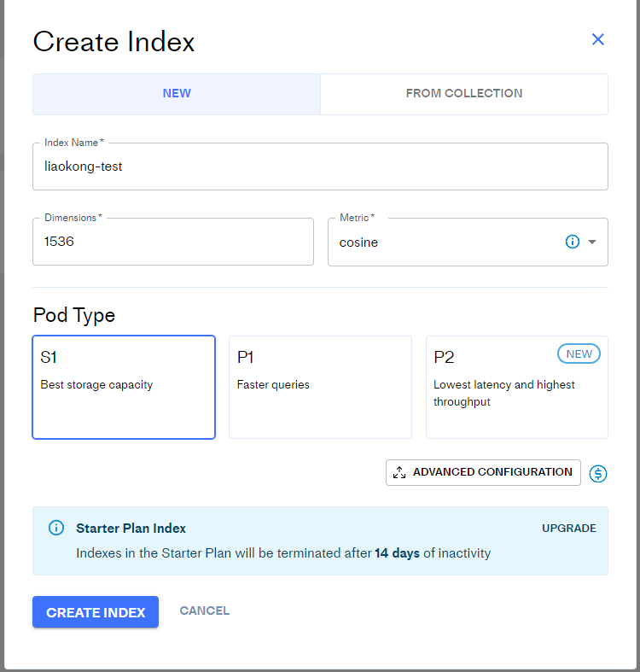Switch to the FROM COLLECTION tab
The width and height of the screenshot is (640, 672).
(x=464, y=94)
